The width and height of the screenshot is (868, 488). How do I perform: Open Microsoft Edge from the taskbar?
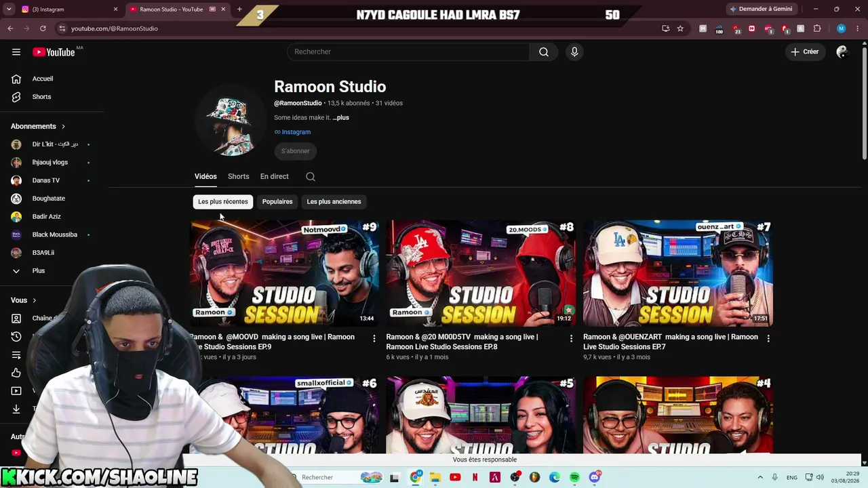(x=555, y=477)
